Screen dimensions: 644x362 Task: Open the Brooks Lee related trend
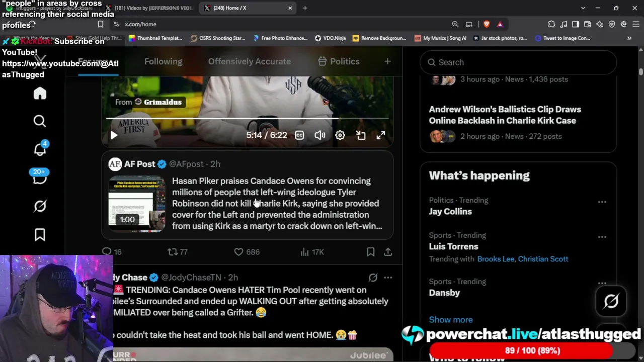(496, 259)
